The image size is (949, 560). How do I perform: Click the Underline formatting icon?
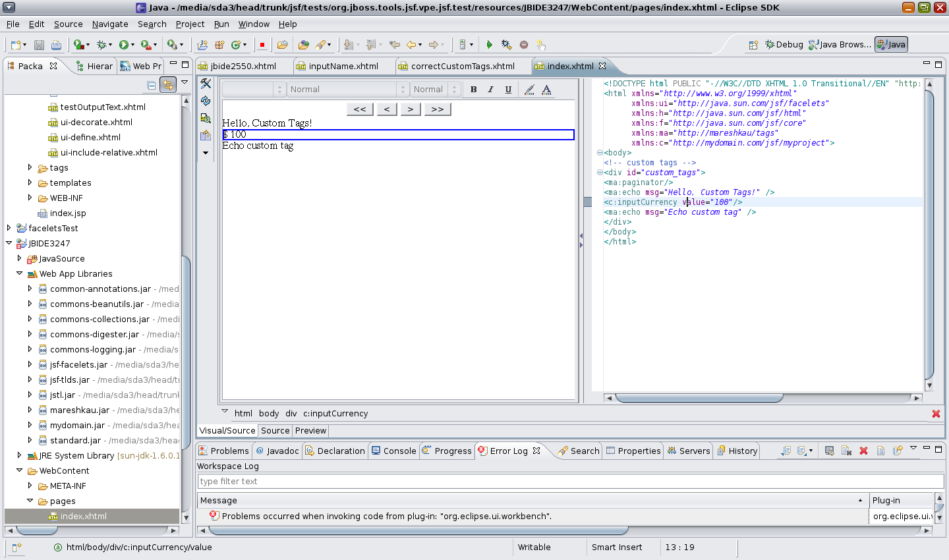click(x=508, y=90)
